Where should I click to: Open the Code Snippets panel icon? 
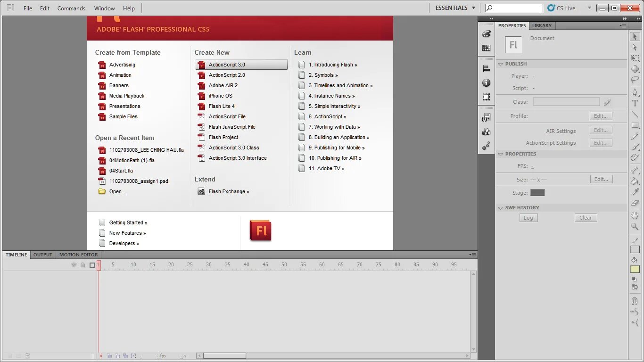pyautogui.click(x=487, y=117)
